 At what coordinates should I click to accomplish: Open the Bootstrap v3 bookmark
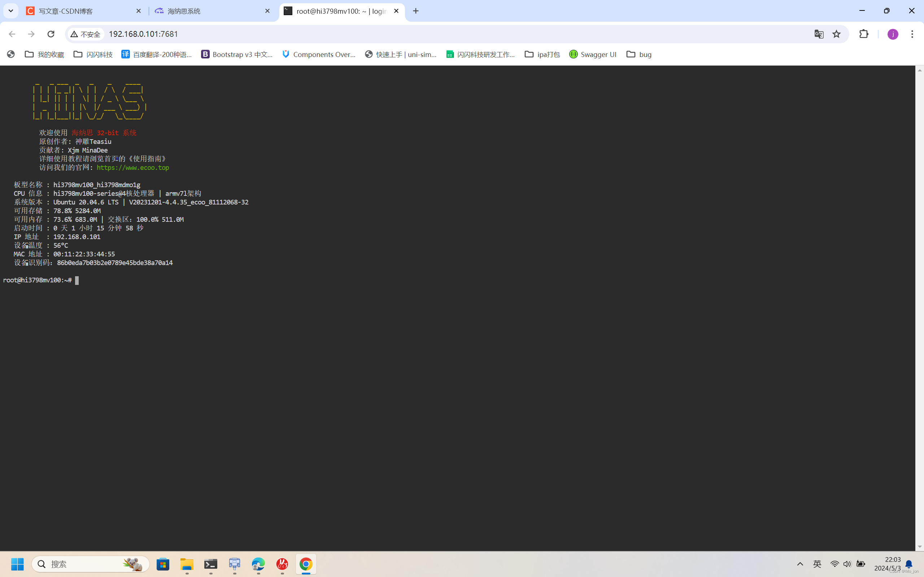237,54
